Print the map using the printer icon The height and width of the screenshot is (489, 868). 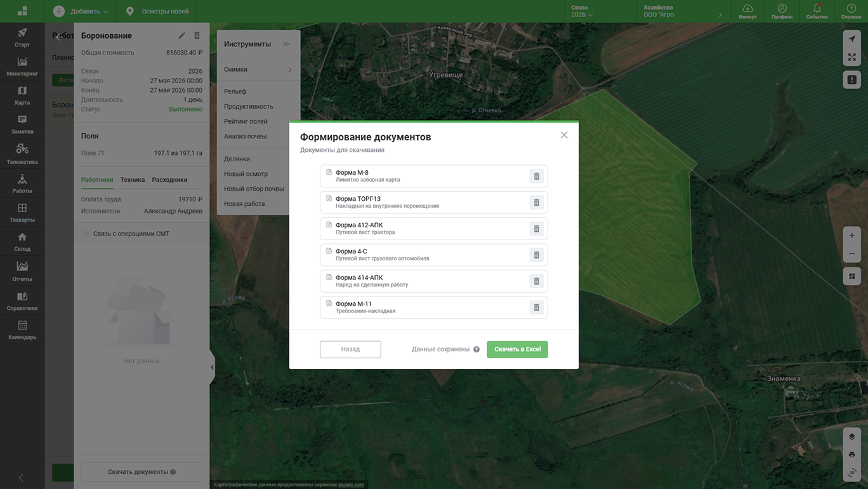pyautogui.click(x=852, y=455)
